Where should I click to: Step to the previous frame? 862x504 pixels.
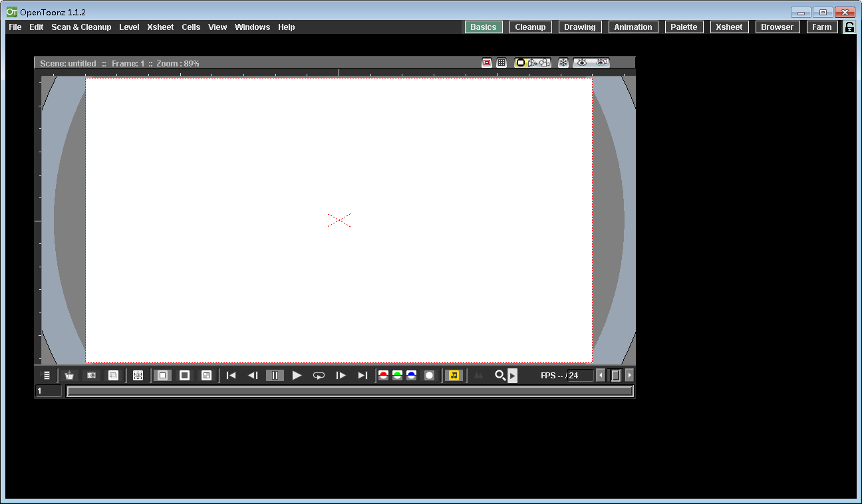253,376
